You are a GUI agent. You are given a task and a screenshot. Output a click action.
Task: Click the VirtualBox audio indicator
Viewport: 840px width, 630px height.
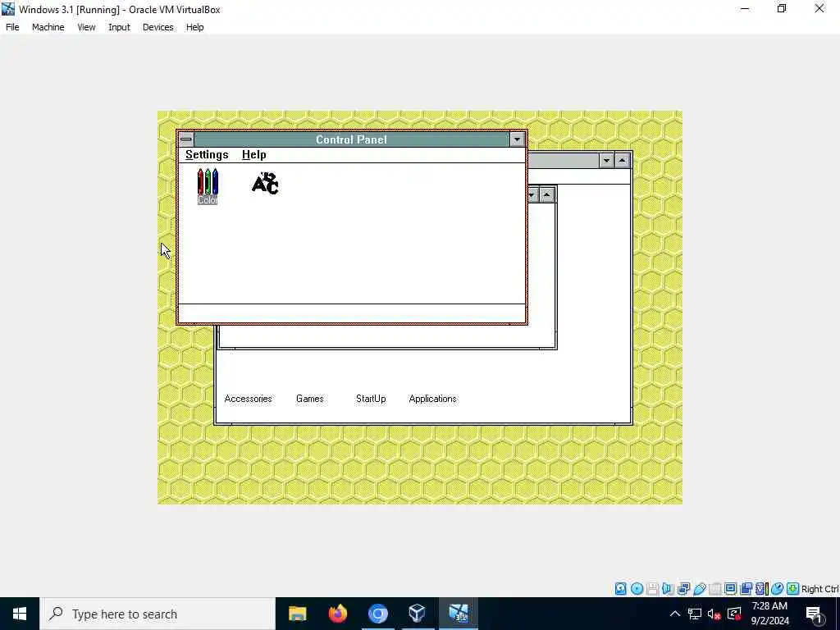coord(668,589)
